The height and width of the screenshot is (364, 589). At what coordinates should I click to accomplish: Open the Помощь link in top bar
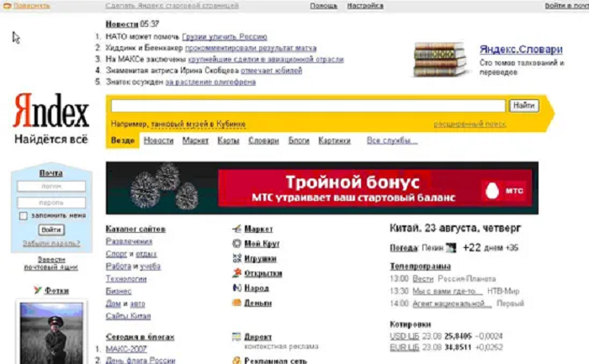click(x=323, y=6)
